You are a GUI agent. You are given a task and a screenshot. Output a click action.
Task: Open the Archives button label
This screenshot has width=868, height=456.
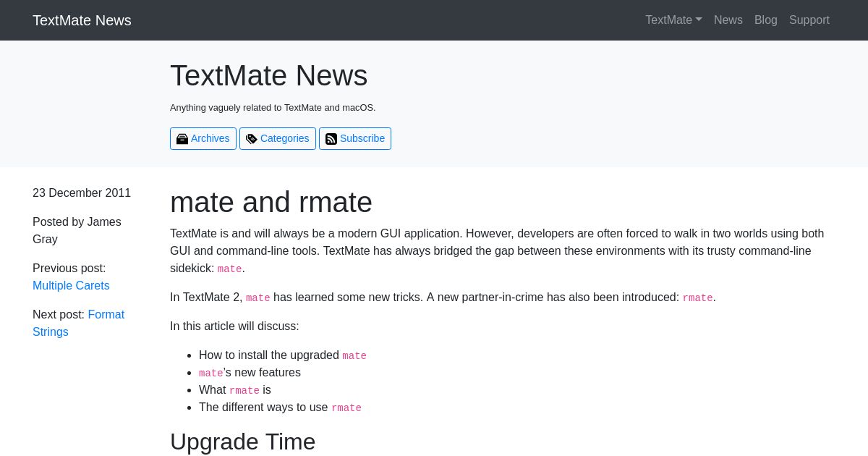coord(210,138)
